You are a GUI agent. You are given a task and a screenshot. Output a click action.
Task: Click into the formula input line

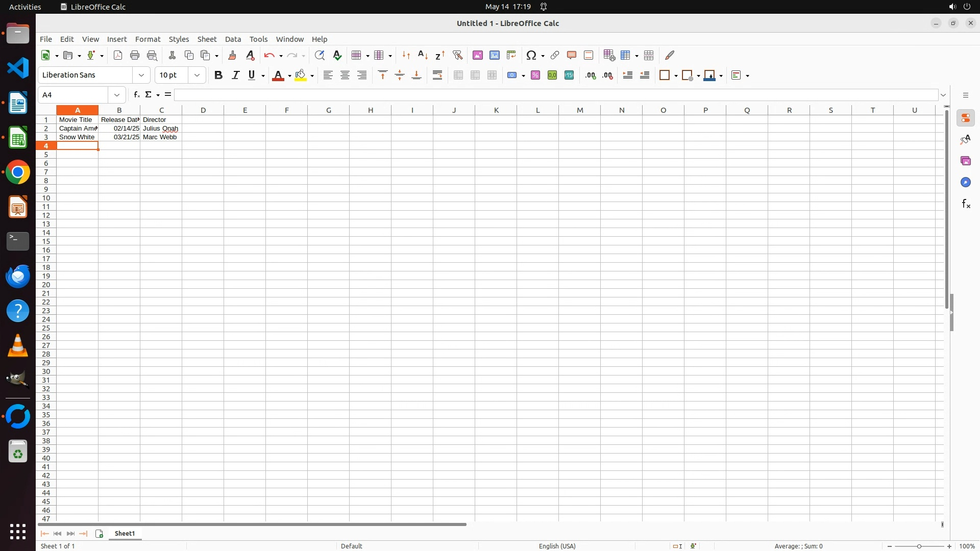pos(555,95)
